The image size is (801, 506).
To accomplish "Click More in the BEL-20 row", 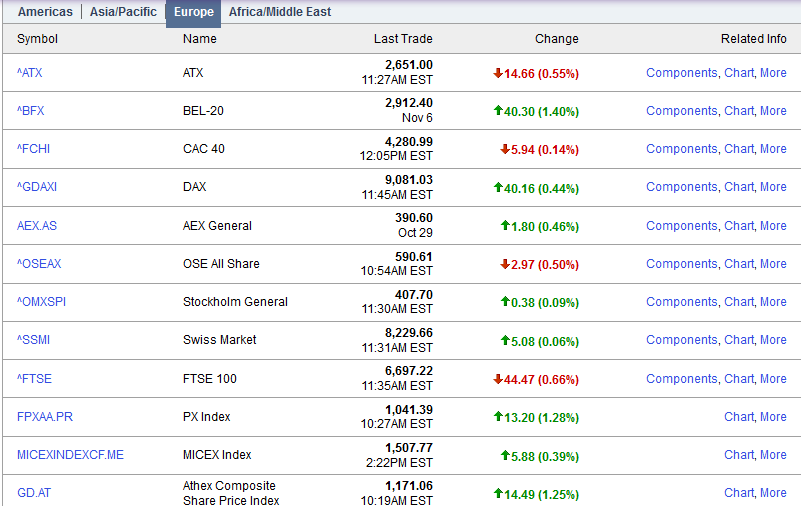I will tap(773, 111).
